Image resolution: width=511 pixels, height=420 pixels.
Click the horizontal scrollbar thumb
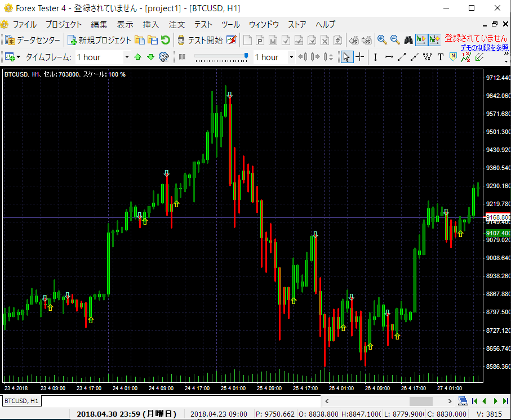pyautogui.click(x=421, y=401)
